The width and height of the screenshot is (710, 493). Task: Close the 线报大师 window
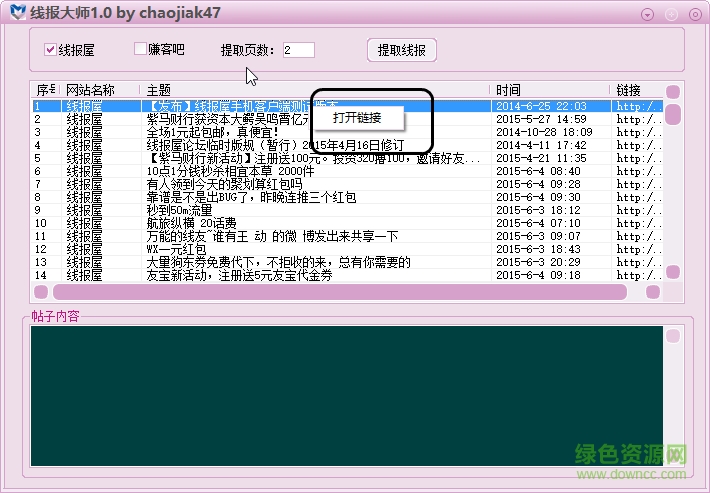coord(695,14)
